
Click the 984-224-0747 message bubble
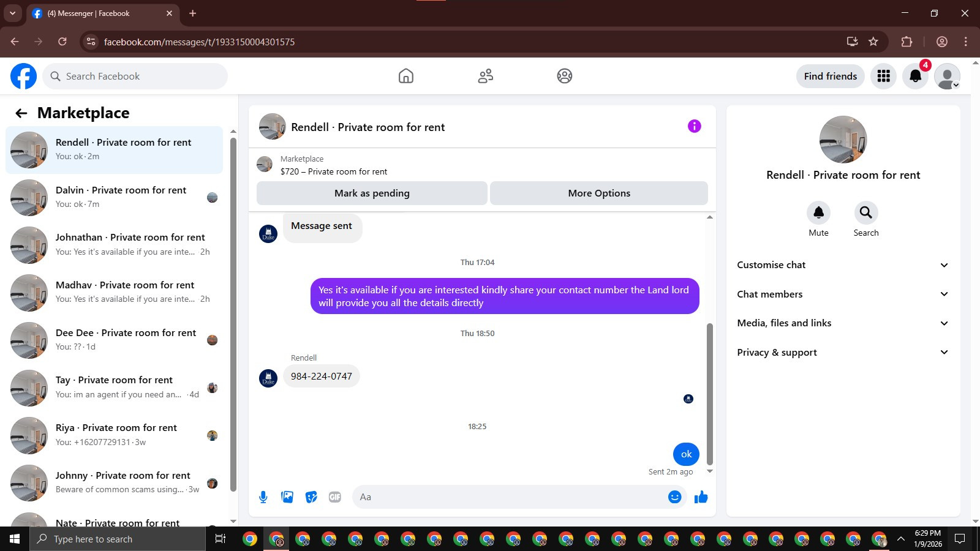pos(322,377)
